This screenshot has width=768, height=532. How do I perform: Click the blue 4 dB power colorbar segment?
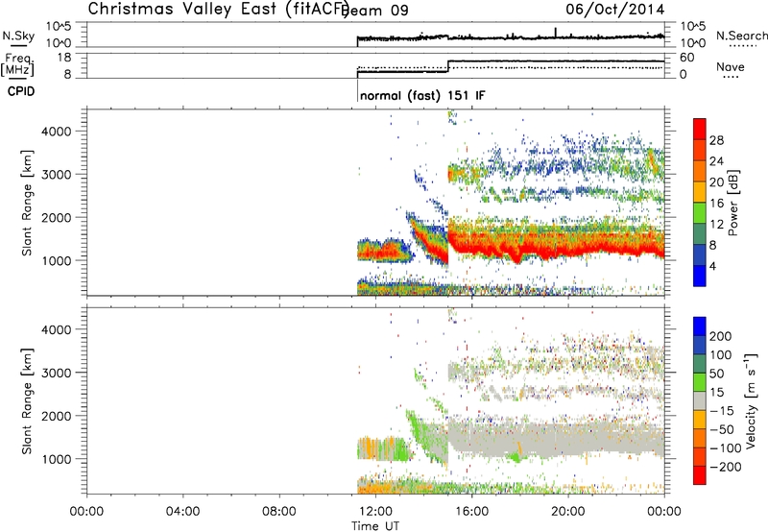coord(700,276)
